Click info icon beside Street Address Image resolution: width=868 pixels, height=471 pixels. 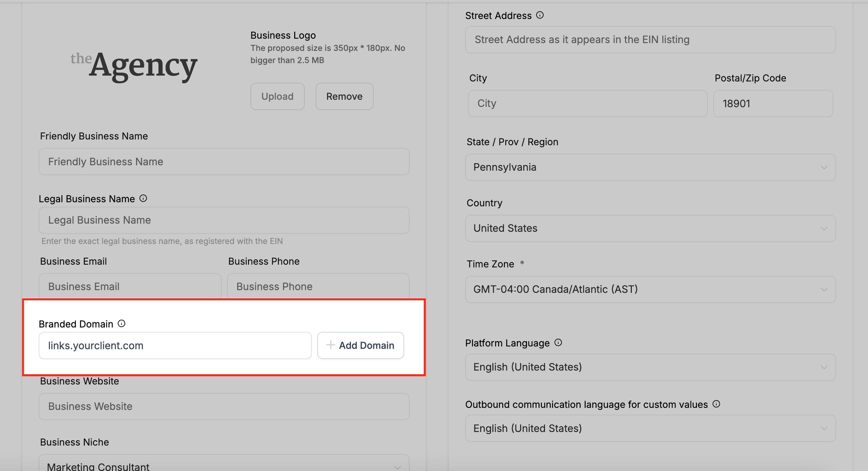pos(540,15)
